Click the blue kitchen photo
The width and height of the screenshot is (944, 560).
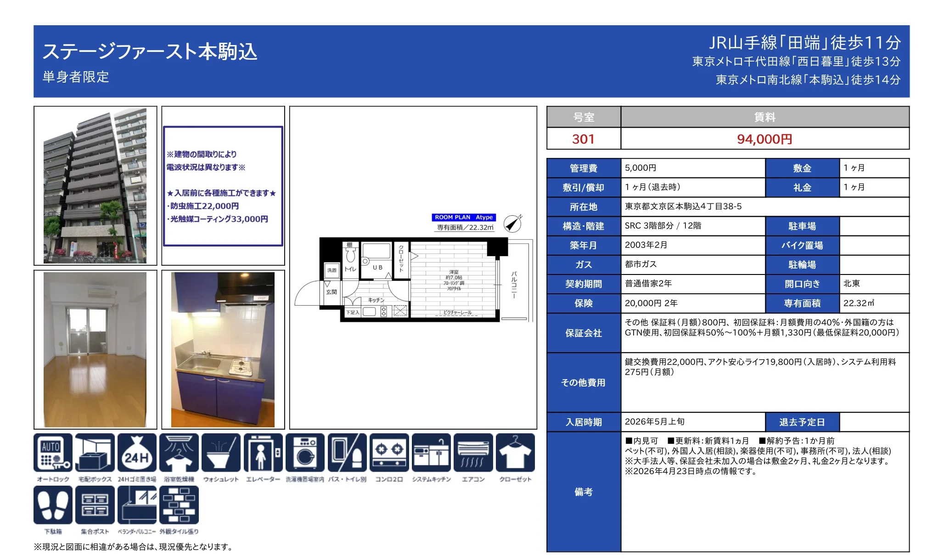(223, 350)
